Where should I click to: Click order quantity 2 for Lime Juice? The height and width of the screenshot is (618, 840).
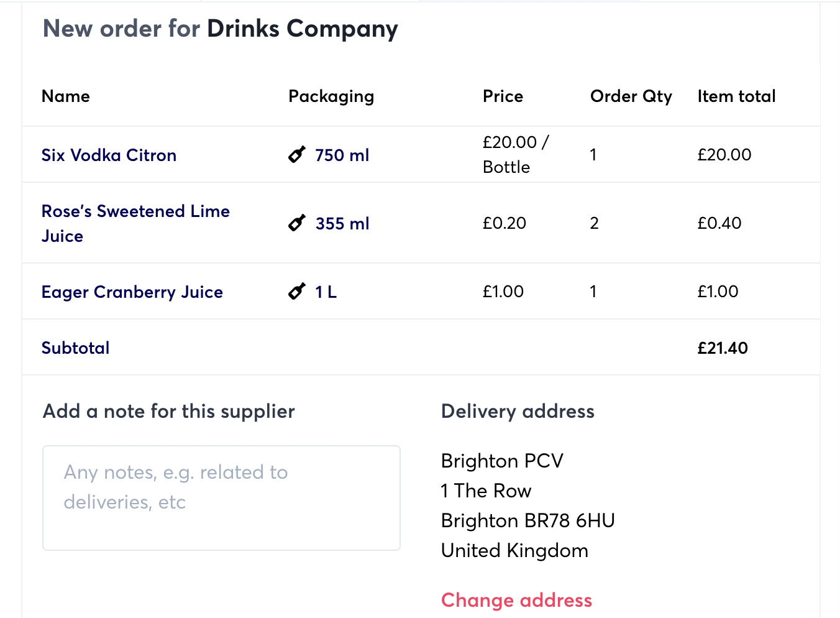tap(595, 223)
